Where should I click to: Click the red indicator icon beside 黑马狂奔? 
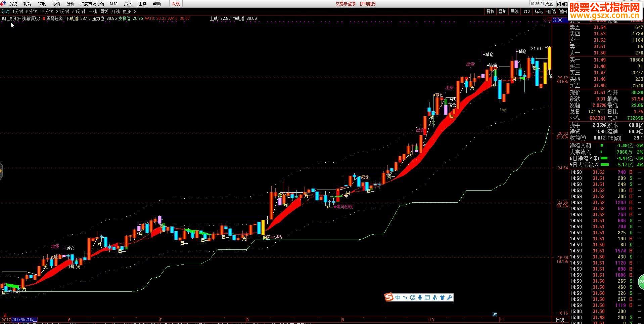44,19
